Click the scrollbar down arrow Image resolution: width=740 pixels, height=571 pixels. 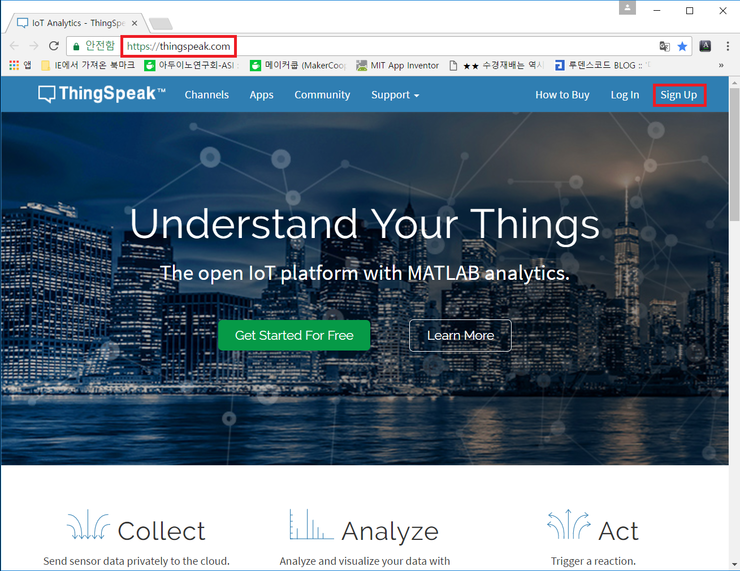click(734, 564)
